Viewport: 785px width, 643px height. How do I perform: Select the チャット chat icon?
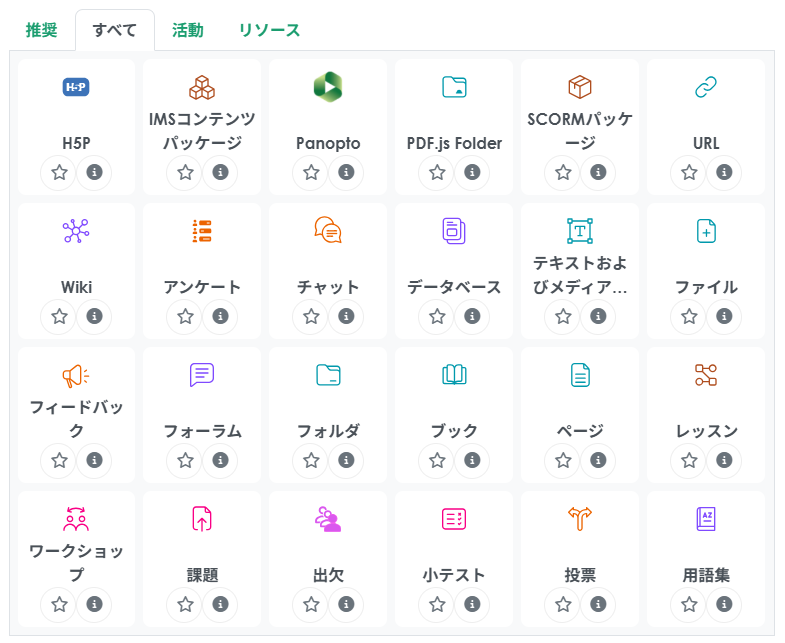tap(328, 231)
